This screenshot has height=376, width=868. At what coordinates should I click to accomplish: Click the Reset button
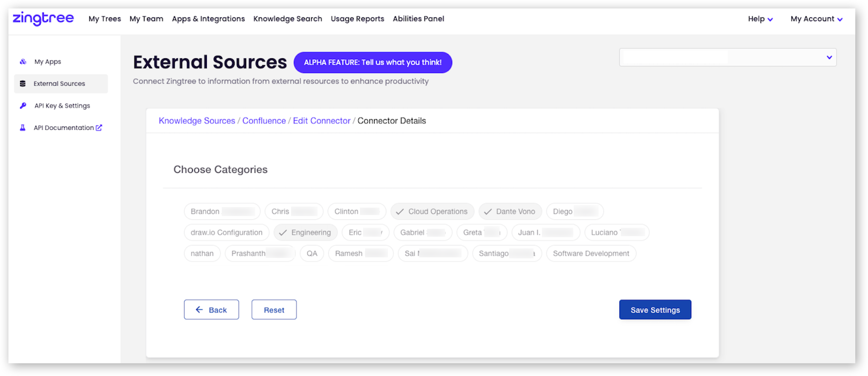coord(274,310)
